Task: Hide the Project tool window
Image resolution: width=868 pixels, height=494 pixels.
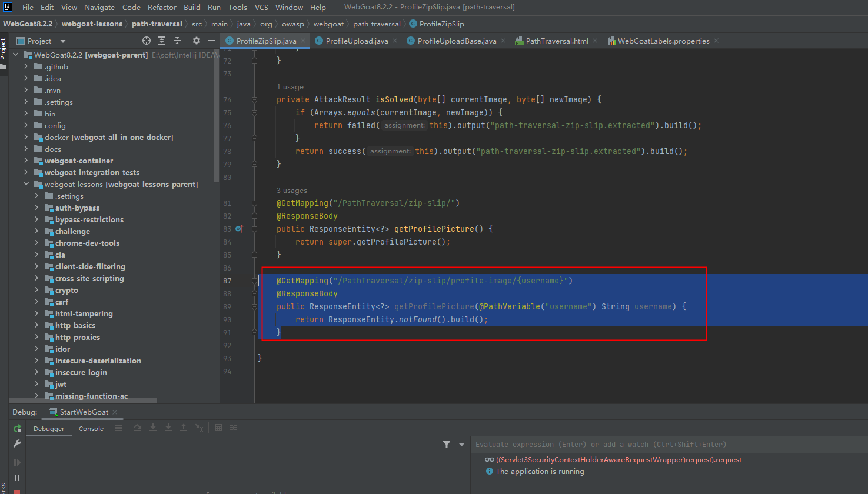Action: click(x=212, y=41)
